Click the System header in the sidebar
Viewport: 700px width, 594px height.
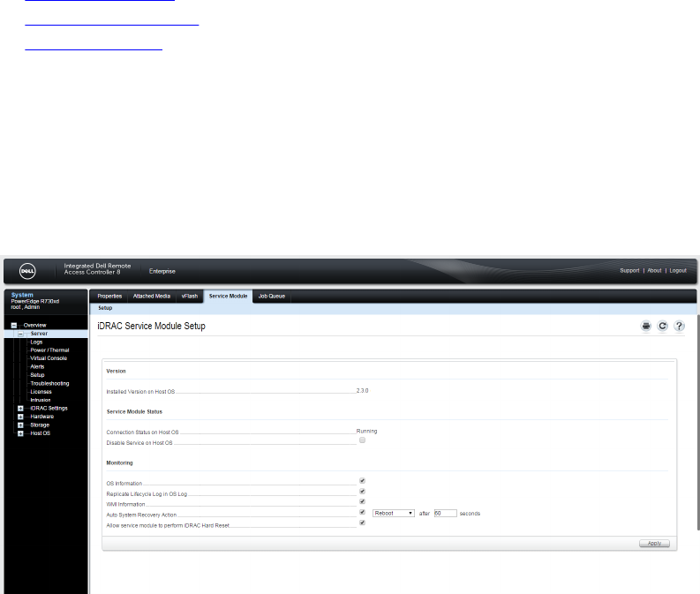pos(22,295)
